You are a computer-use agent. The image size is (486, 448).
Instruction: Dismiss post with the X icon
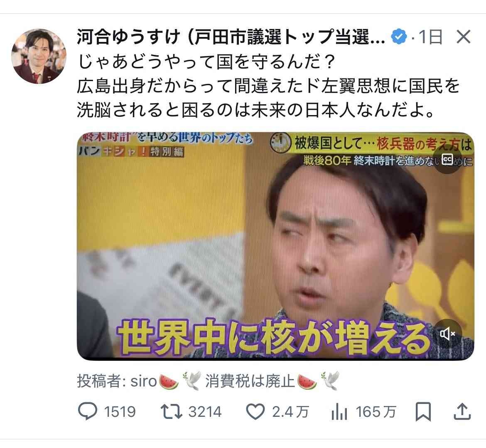tap(464, 37)
